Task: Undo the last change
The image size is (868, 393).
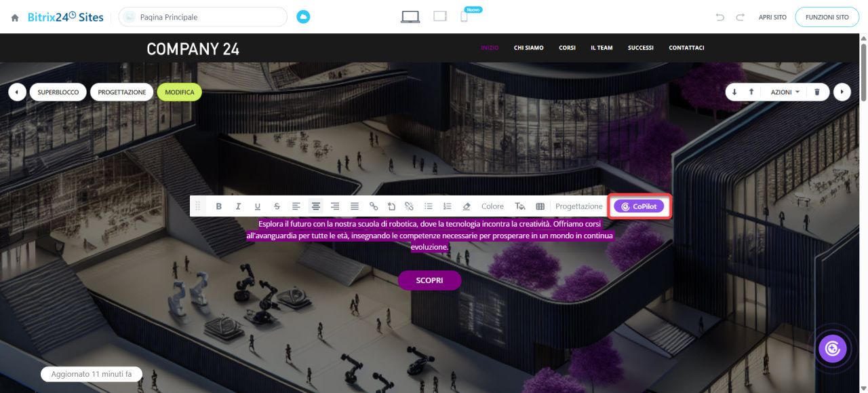Action: click(720, 17)
